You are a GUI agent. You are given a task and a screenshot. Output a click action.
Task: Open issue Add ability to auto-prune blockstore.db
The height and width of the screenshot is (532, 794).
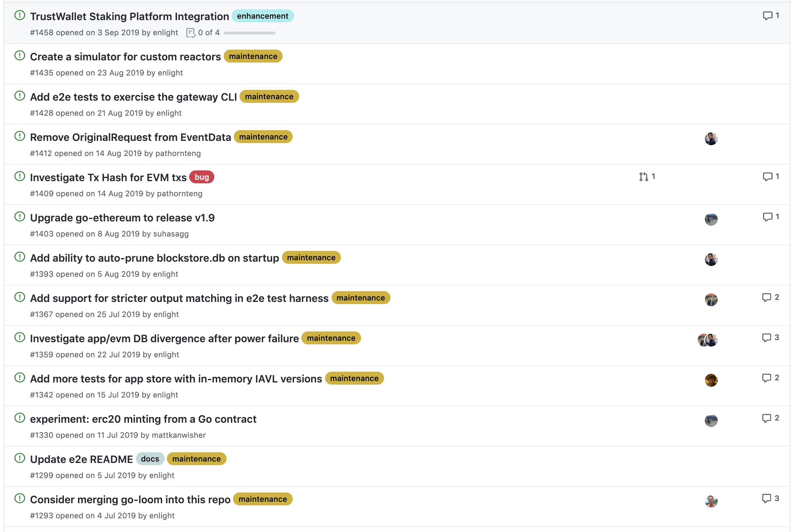click(x=154, y=258)
